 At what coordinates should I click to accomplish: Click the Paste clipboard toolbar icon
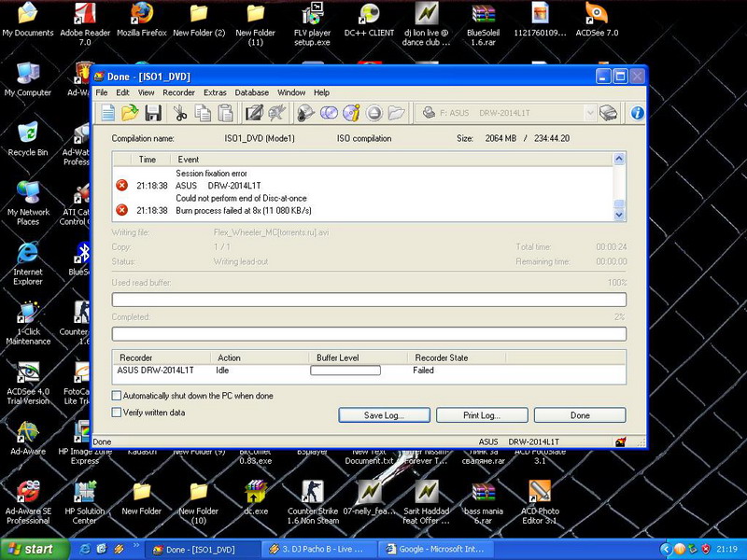(225, 113)
